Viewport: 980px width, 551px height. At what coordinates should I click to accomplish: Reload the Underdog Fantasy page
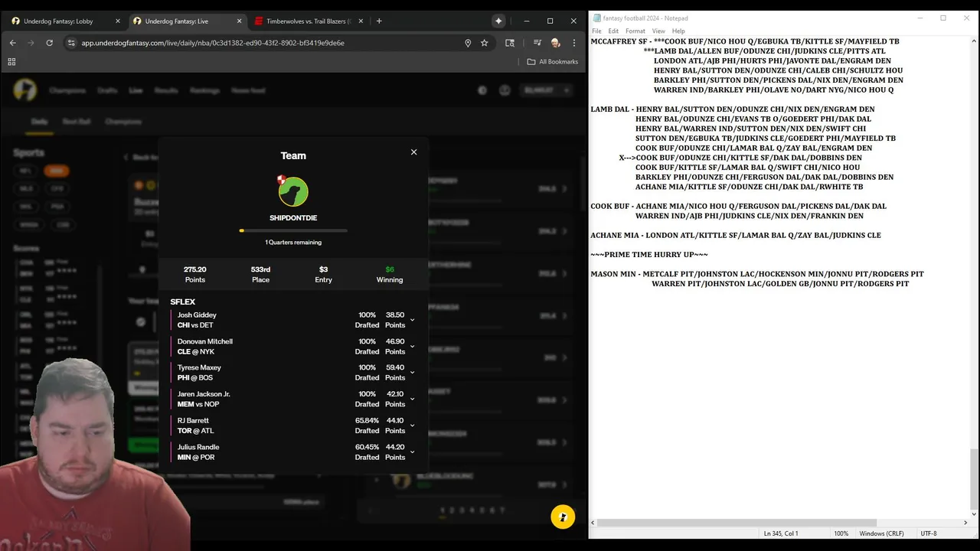(x=49, y=43)
